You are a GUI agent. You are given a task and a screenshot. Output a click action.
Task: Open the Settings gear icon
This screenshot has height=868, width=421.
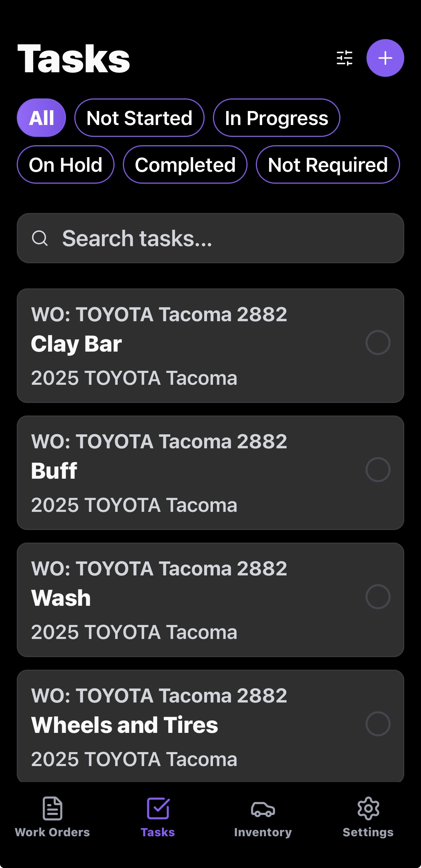click(368, 808)
